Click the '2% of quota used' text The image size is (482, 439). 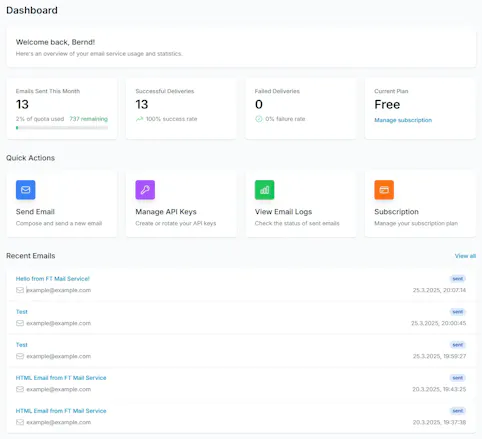40,119
